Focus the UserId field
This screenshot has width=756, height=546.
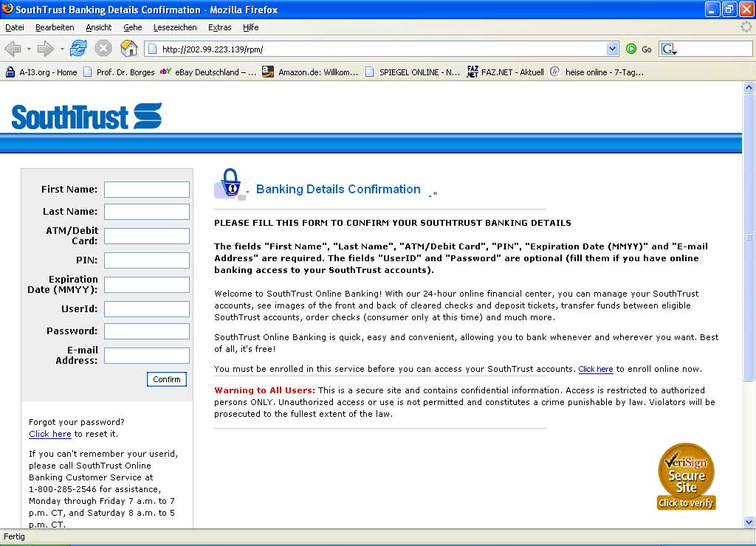(x=147, y=309)
